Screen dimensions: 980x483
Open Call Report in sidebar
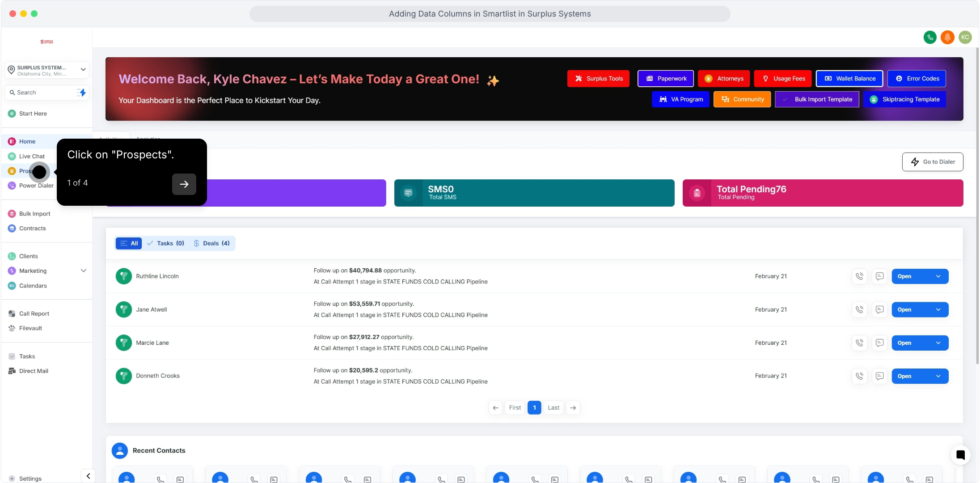(34, 314)
